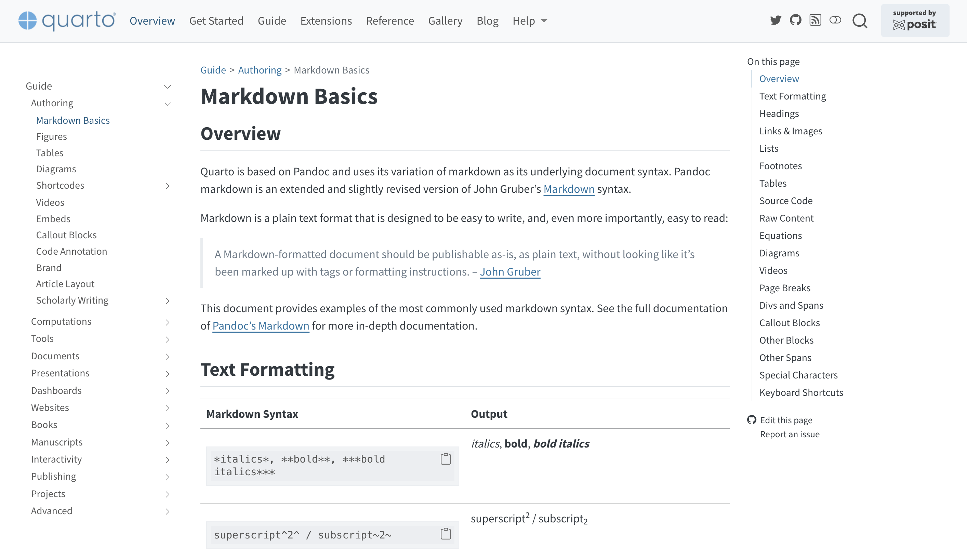Collapse the Authoring sidebar section
967x560 pixels.
tap(167, 104)
